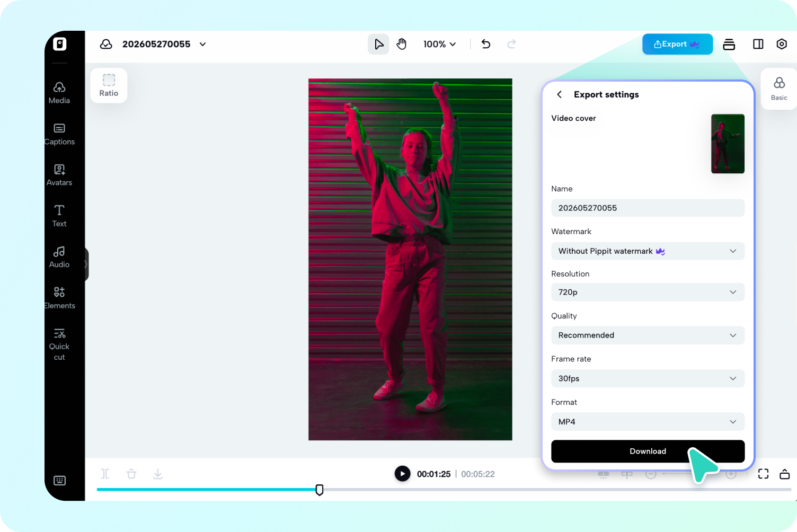Open the Audio panel
The height and width of the screenshot is (532, 797).
(59, 257)
